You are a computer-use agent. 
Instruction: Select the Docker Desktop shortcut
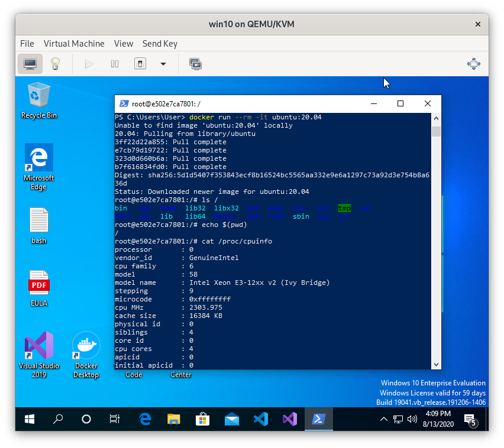(86, 355)
